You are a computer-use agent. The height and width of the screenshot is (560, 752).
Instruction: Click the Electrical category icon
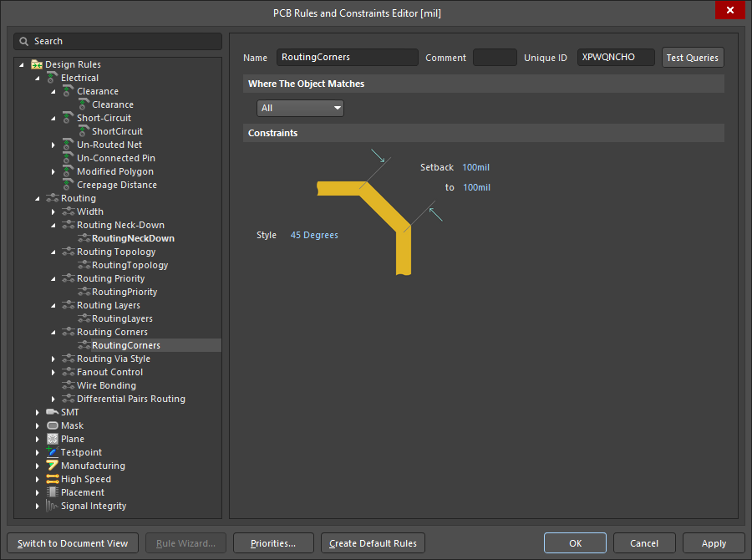click(x=53, y=78)
